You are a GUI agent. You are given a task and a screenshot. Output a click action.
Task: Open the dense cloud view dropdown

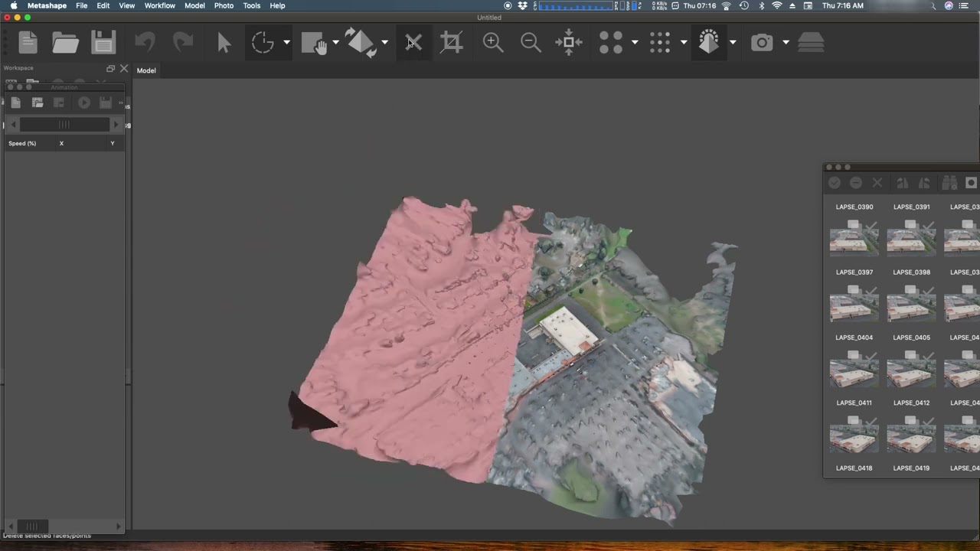coord(684,43)
